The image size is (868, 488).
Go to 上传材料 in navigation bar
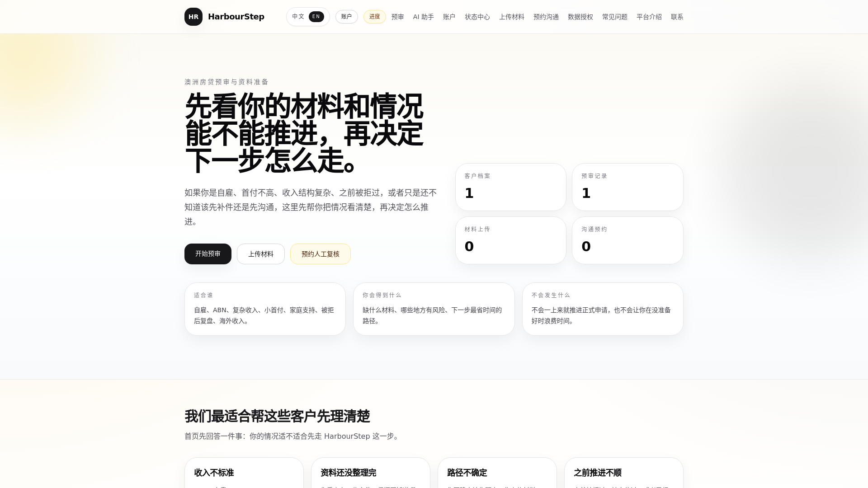[512, 17]
